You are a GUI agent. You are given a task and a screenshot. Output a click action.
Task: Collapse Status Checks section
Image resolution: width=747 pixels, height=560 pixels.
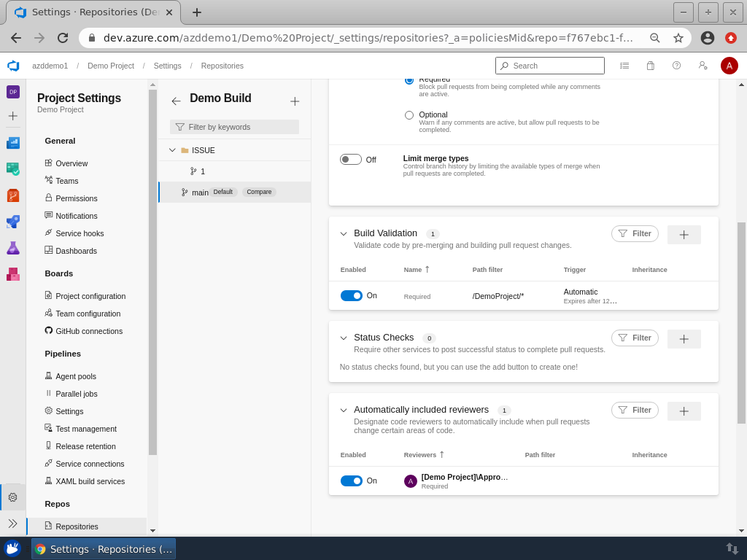coord(343,338)
